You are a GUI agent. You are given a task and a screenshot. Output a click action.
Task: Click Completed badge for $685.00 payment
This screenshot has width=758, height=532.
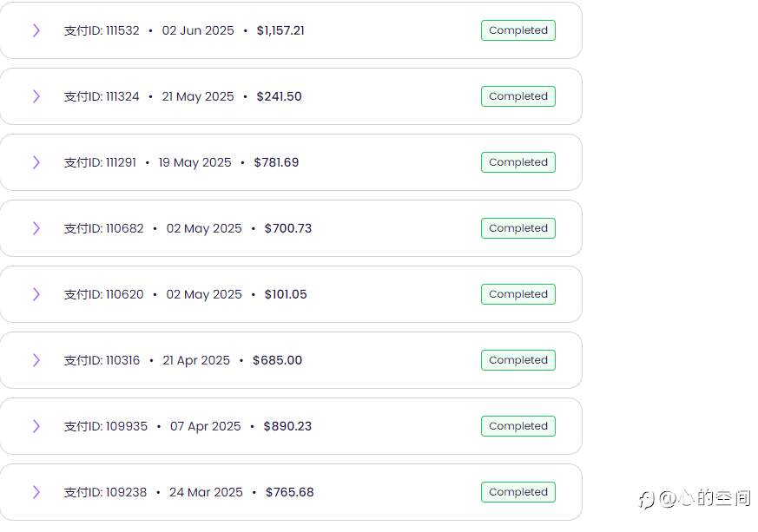517,360
